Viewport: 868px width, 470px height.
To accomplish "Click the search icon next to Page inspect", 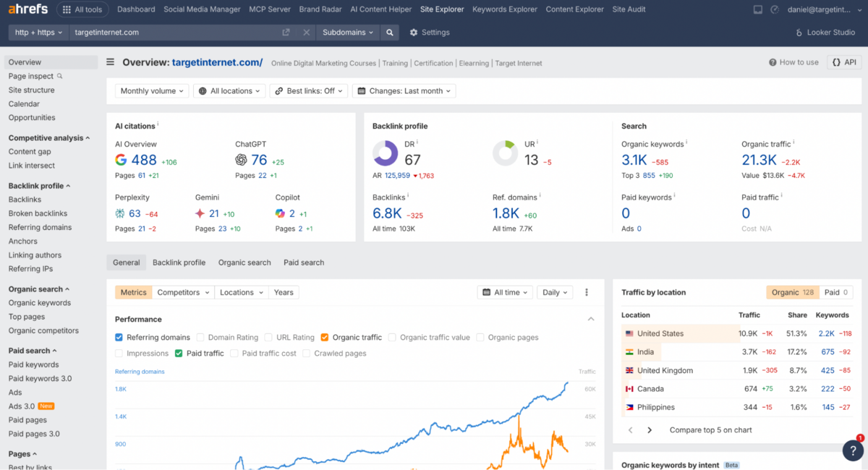I will 60,76.
